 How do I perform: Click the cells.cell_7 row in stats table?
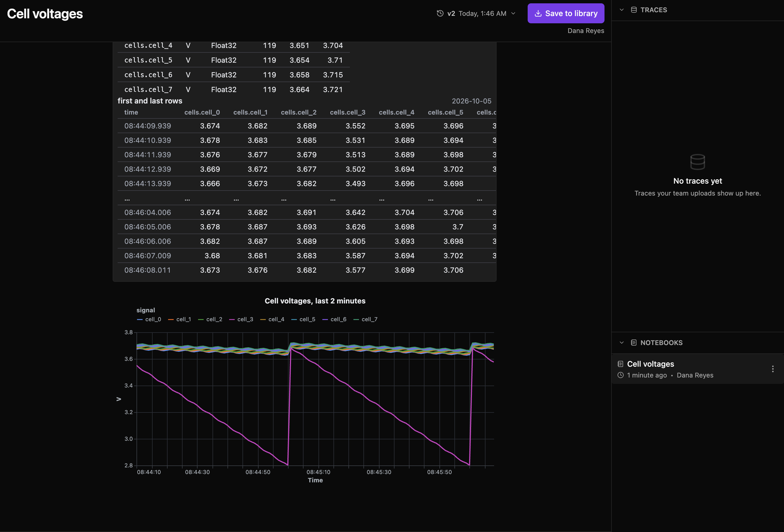tap(233, 89)
